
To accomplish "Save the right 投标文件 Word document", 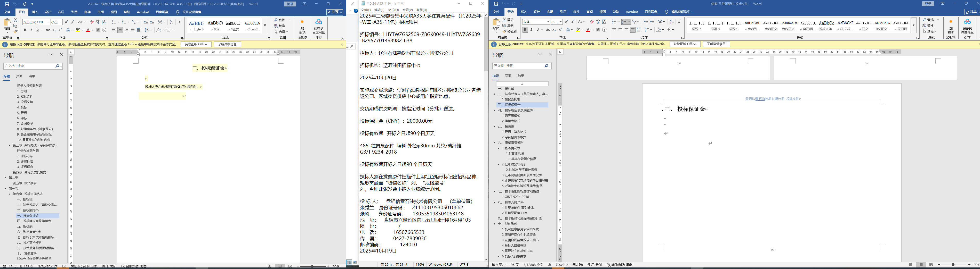I will coord(496,4).
